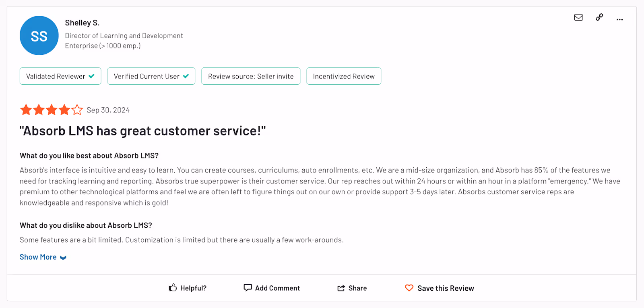Click 'Enterprise (> 1000 emp.)' text

coord(103,46)
